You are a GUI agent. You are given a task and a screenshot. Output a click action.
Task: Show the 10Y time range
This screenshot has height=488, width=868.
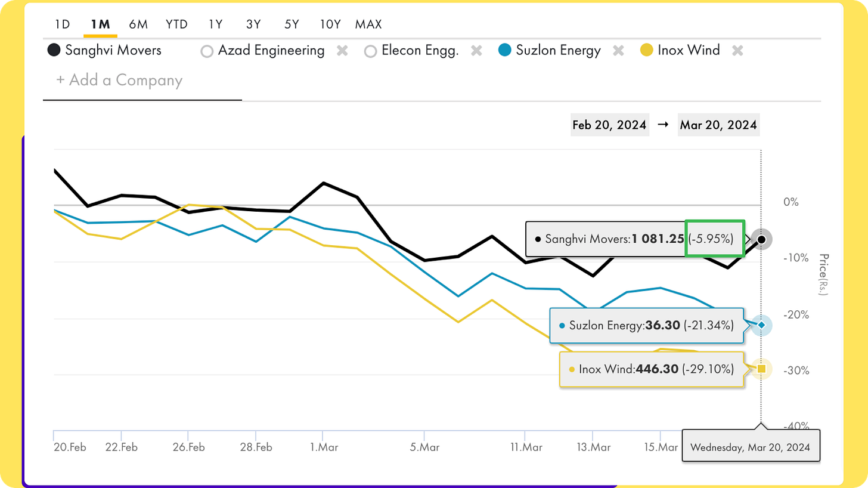point(330,24)
